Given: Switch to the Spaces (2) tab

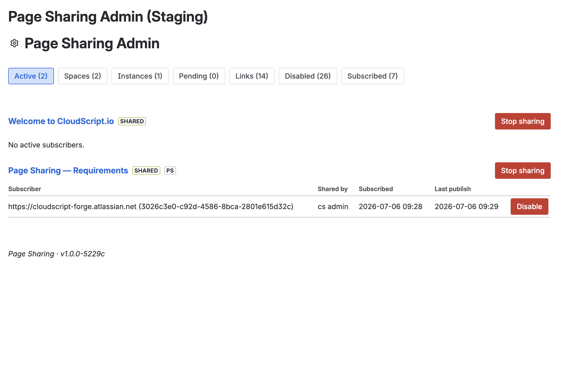Looking at the screenshot, I should coord(83,76).
